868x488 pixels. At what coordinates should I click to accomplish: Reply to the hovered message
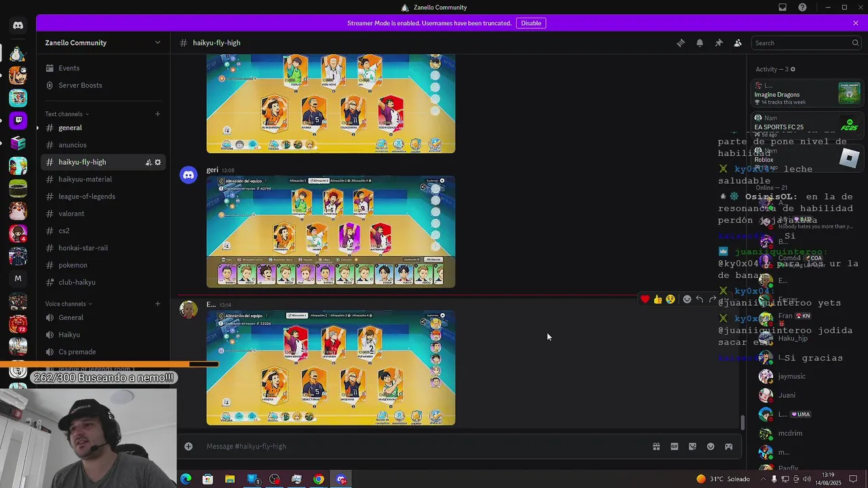(x=700, y=299)
